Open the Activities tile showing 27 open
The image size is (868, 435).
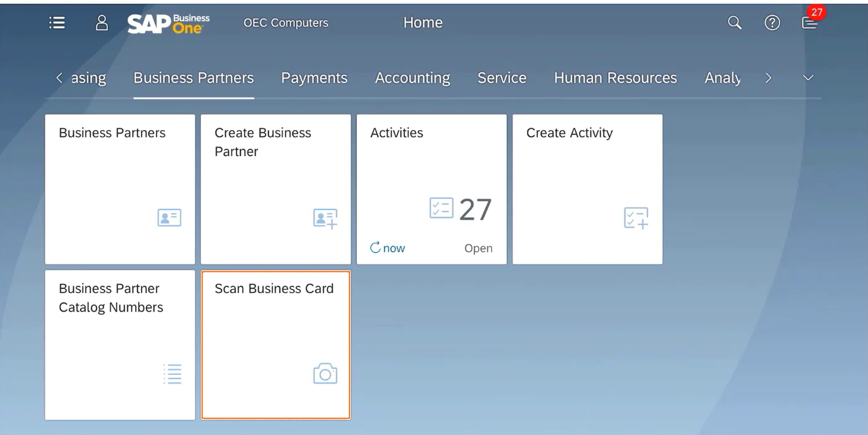pyautogui.click(x=431, y=188)
